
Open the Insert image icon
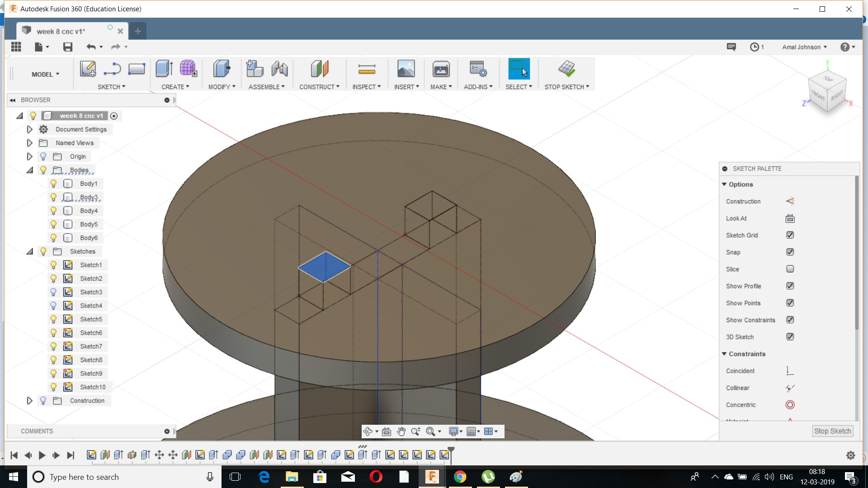[406, 69]
